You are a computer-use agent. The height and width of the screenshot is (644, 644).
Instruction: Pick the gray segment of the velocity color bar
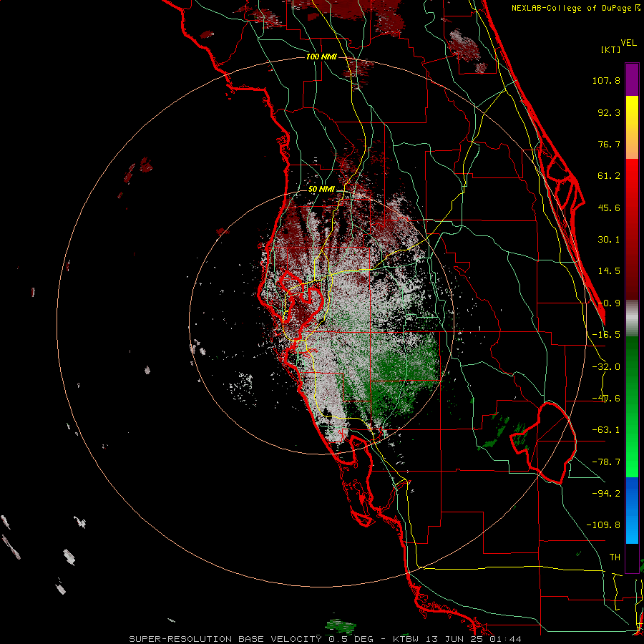pyautogui.click(x=632, y=318)
